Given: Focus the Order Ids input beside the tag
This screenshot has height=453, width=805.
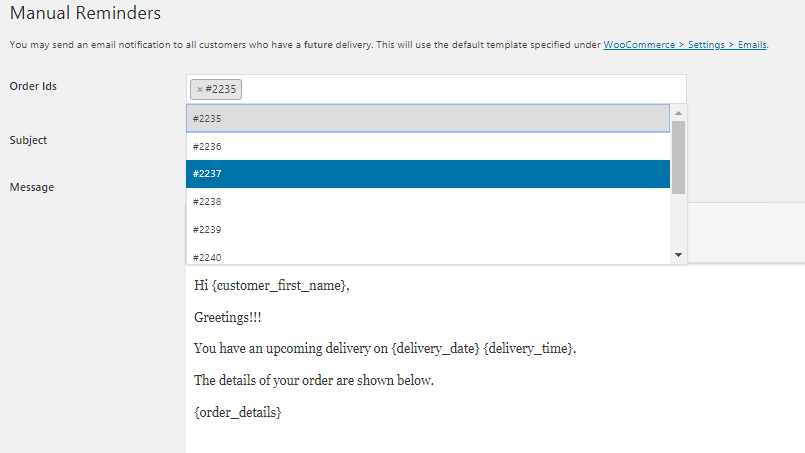Looking at the screenshot, I should [x=462, y=89].
